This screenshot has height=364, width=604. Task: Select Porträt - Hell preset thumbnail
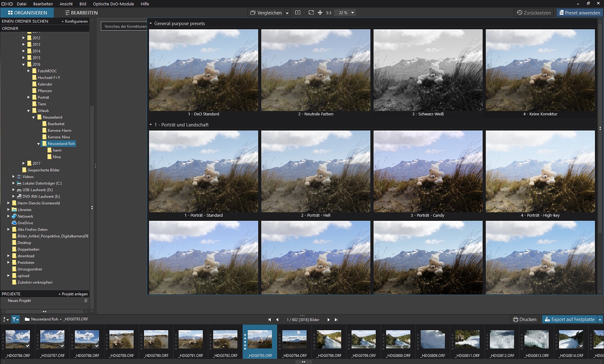(316, 171)
